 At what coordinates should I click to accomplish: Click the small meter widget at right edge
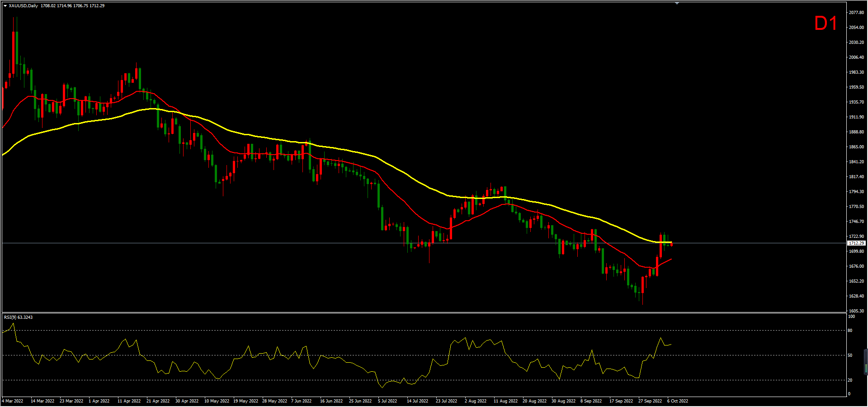pyautogui.click(x=866, y=362)
